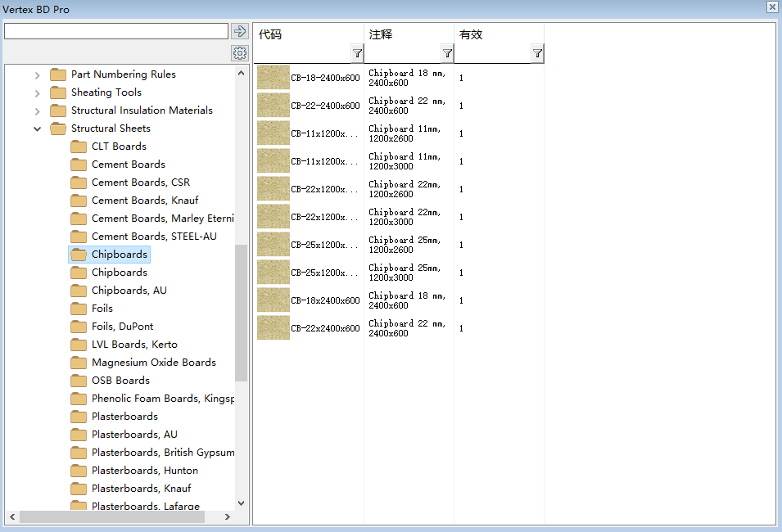Open the Chipboards, AU folder

129,291
